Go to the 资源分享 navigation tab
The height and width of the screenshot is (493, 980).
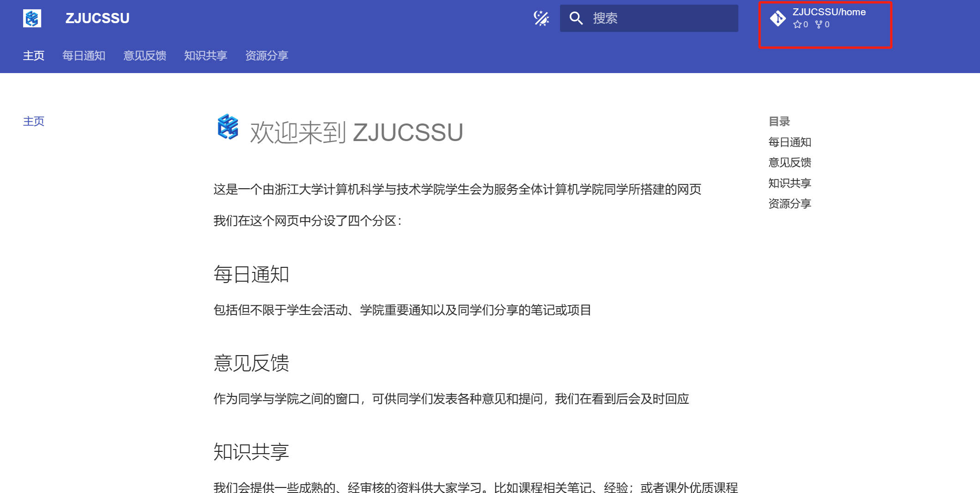click(267, 56)
